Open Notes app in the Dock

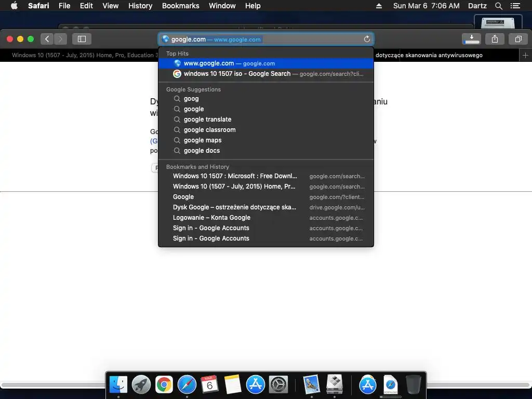[232, 385]
